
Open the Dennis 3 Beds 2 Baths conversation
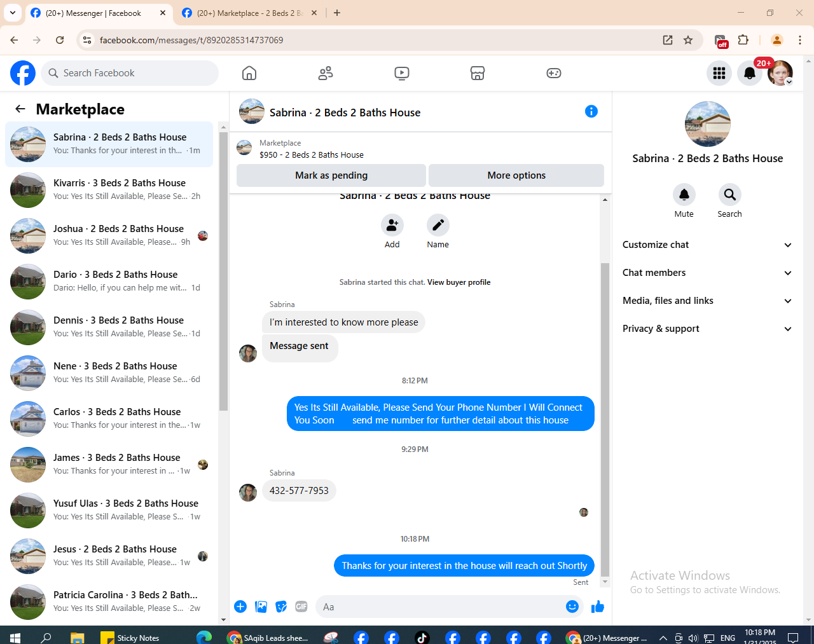[109, 327]
